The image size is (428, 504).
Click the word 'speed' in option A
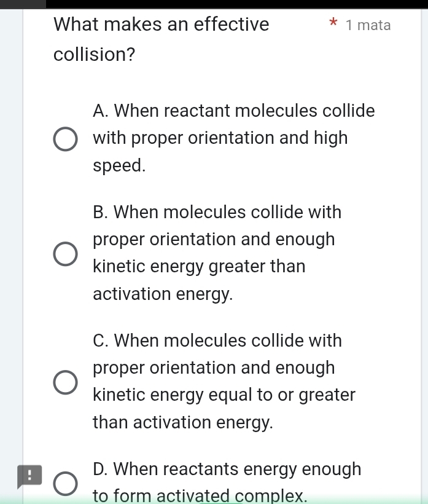click(x=117, y=165)
